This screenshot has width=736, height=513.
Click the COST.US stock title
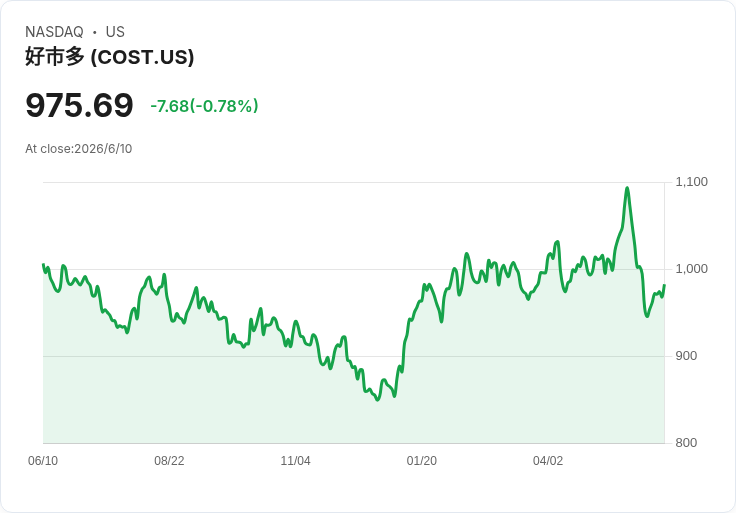[x=109, y=57]
